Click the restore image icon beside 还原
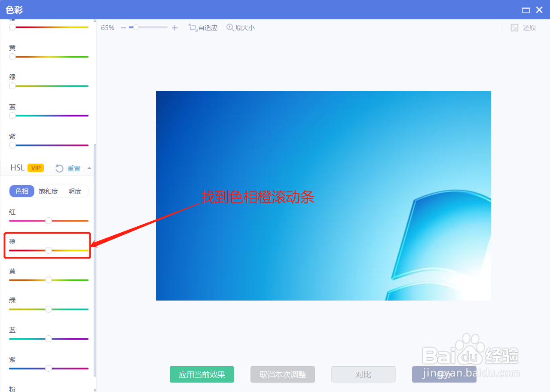 point(514,27)
